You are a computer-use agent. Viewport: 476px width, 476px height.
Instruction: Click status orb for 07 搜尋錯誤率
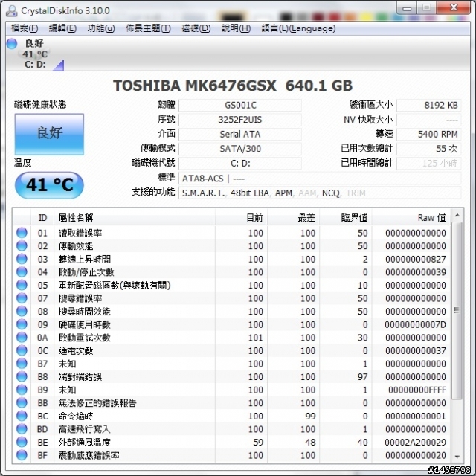coord(22,298)
